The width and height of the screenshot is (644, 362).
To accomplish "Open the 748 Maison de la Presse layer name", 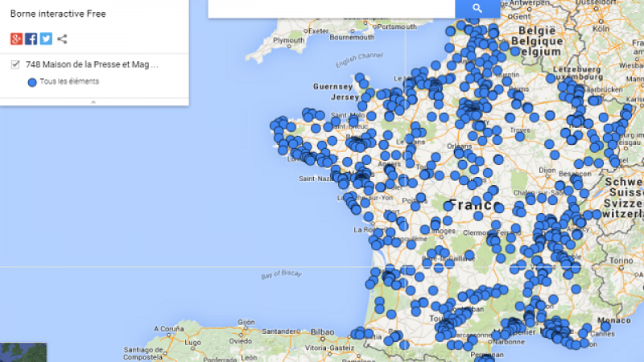I will [x=92, y=64].
